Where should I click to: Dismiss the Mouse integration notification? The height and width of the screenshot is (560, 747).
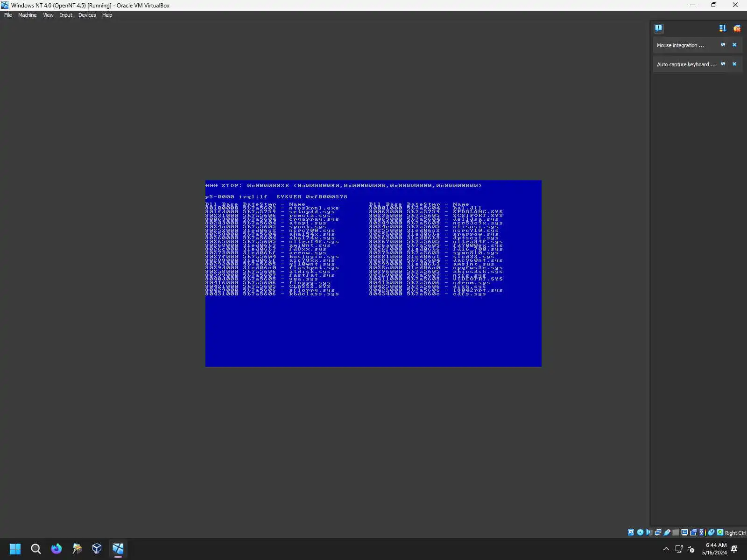point(734,45)
